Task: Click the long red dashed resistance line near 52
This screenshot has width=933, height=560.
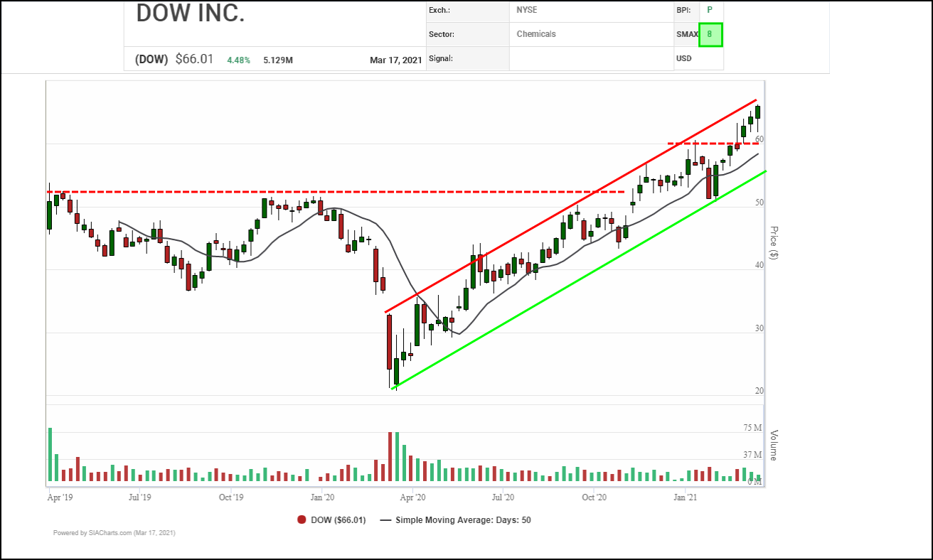Action: pos(334,192)
